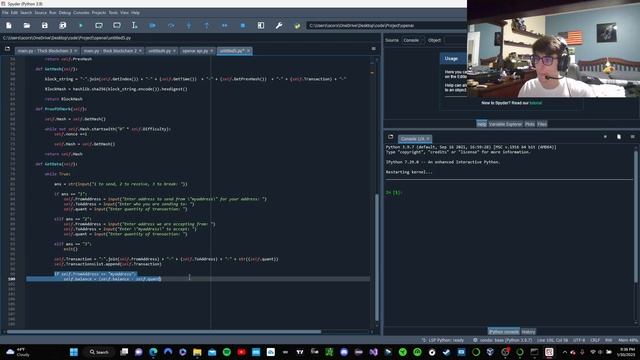Viewport: 640px width, 360px height.
Task: Select the IPython console tab
Action: (x=504, y=332)
